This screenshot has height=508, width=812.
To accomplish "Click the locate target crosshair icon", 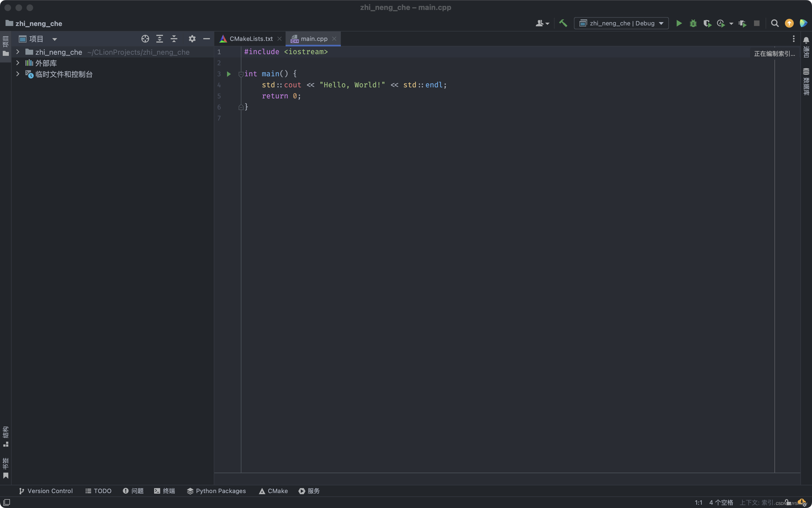I will [145, 39].
